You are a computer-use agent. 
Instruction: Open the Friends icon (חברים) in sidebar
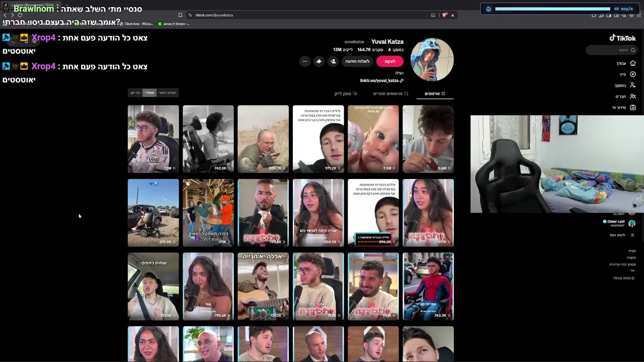click(x=633, y=97)
